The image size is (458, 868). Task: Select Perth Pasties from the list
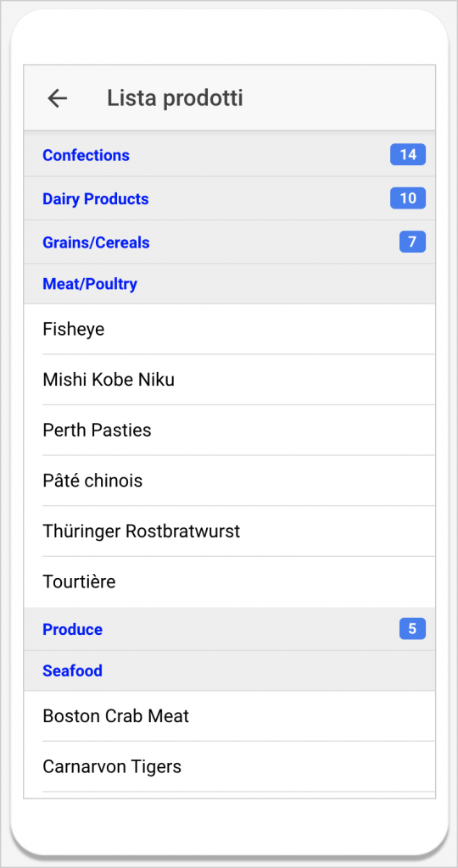click(229, 430)
